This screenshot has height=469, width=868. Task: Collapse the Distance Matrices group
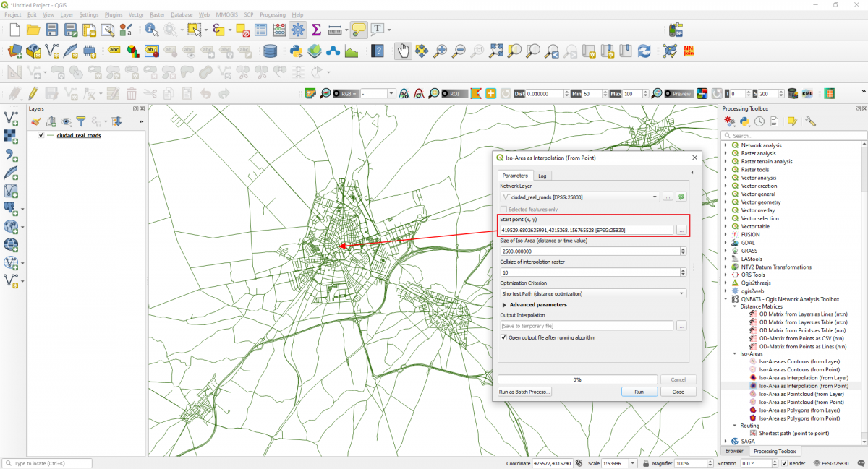tap(735, 307)
